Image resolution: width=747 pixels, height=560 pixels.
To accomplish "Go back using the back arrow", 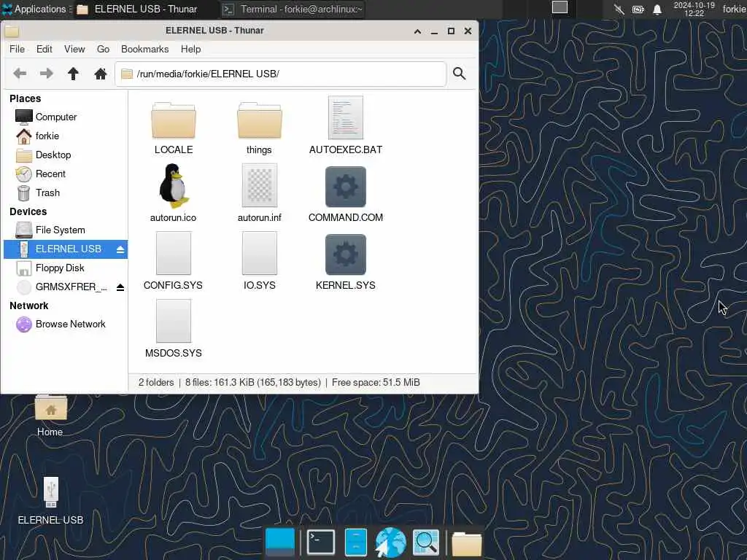I will click(20, 74).
